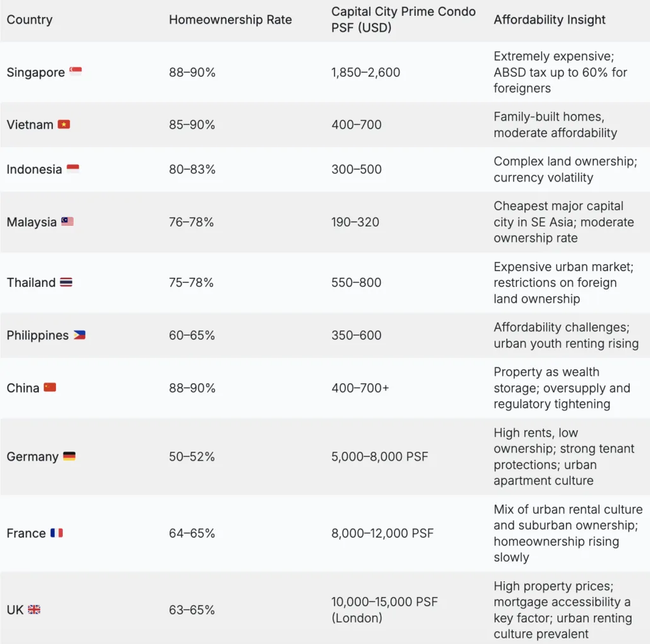Select Malaysia's 76–78% homeownership value

click(191, 222)
